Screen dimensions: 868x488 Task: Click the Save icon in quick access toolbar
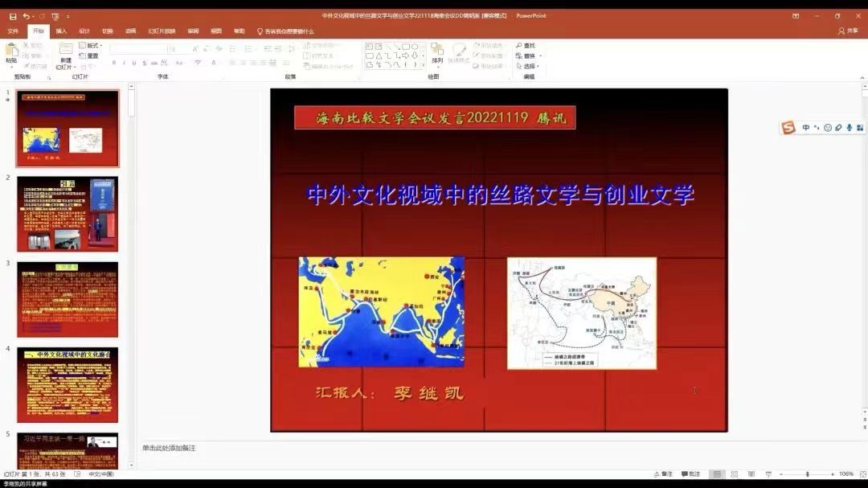click(13, 16)
